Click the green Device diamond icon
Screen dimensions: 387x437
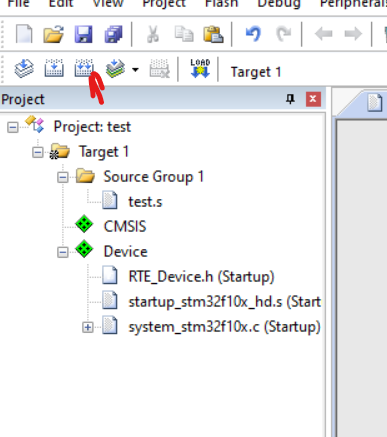pyautogui.click(x=84, y=249)
